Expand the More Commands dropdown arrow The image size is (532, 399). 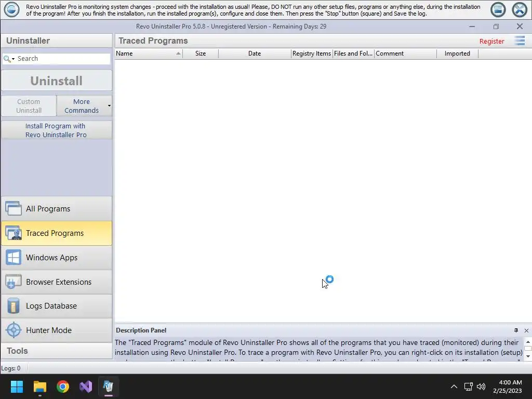click(x=109, y=106)
